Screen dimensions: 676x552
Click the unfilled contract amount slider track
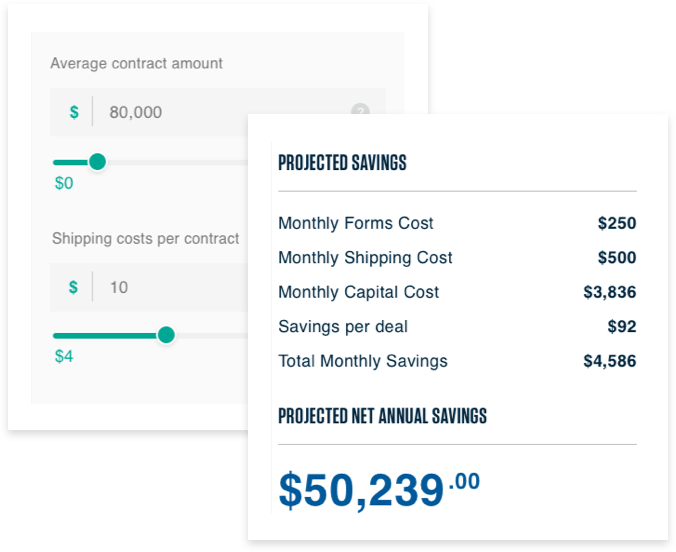[x=177, y=163]
